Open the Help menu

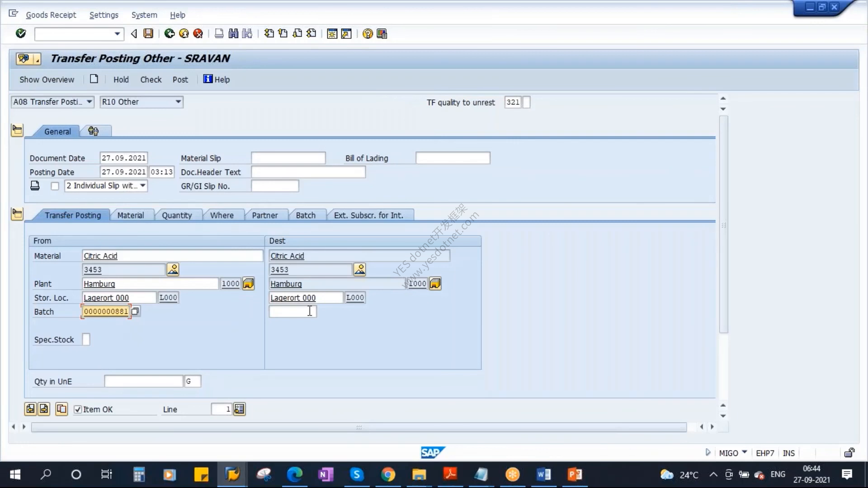178,15
